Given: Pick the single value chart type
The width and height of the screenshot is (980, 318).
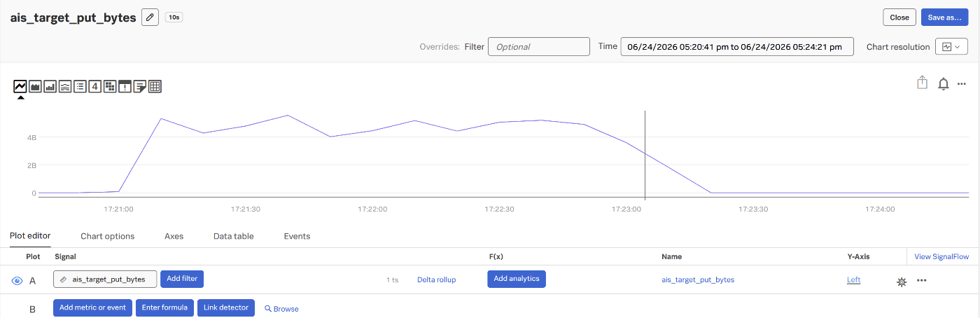Looking at the screenshot, I should pyautogui.click(x=95, y=86).
